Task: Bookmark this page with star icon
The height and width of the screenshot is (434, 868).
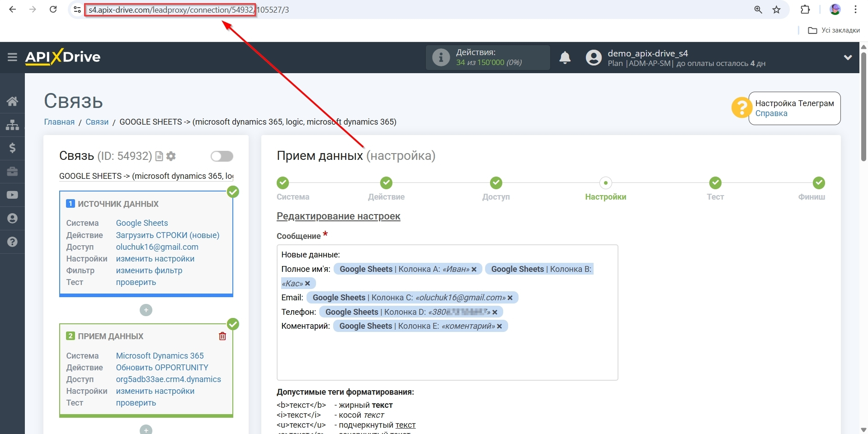Action: pos(777,9)
